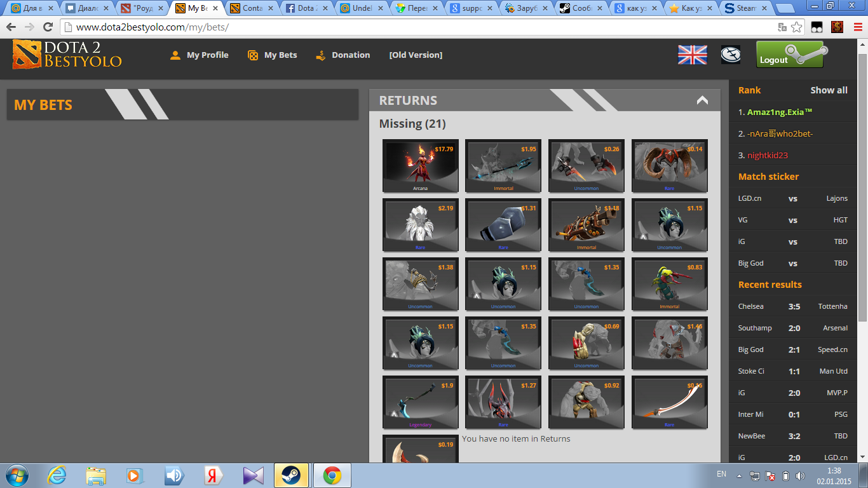Open Steam from the taskbar
868x488 pixels.
[x=292, y=475]
